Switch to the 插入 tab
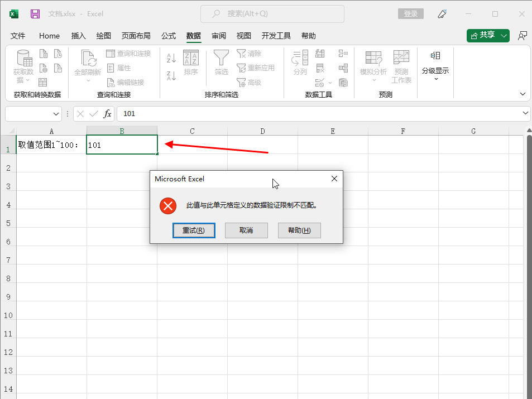Viewport: 532px width, 399px height. (x=78, y=36)
